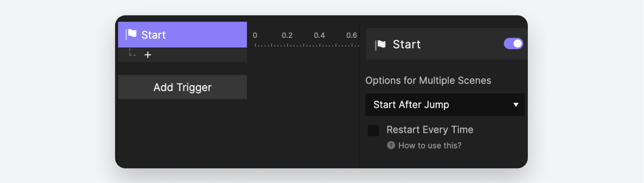Click the 0.2 mark on the timeline ruler
This screenshot has height=183, width=644.
(287, 35)
